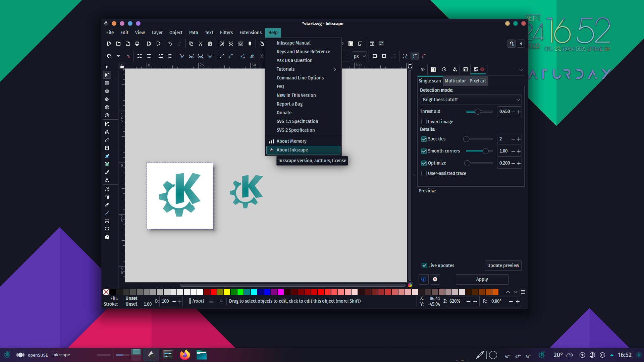Enable the User-assisted trace checkbox

pyautogui.click(x=424, y=173)
